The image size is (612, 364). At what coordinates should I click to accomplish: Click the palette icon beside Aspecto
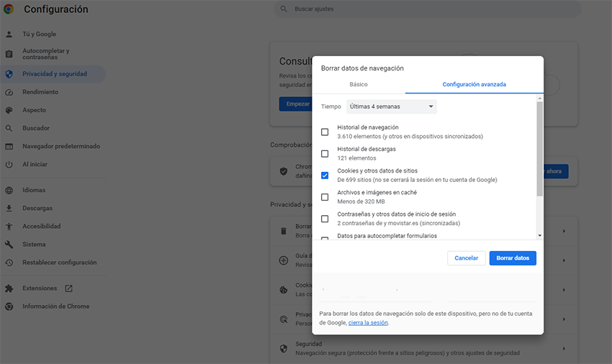pos(9,110)
